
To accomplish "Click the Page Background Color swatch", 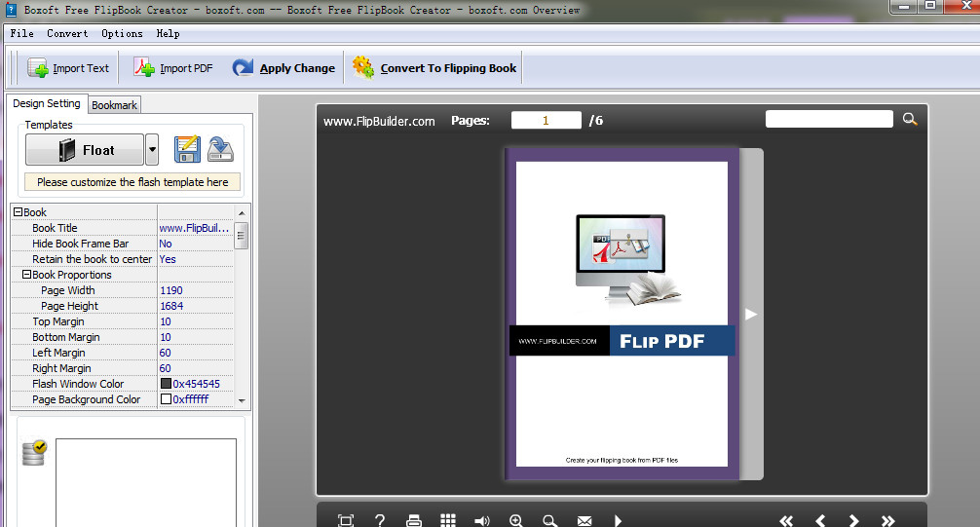I will coord(166,399).
